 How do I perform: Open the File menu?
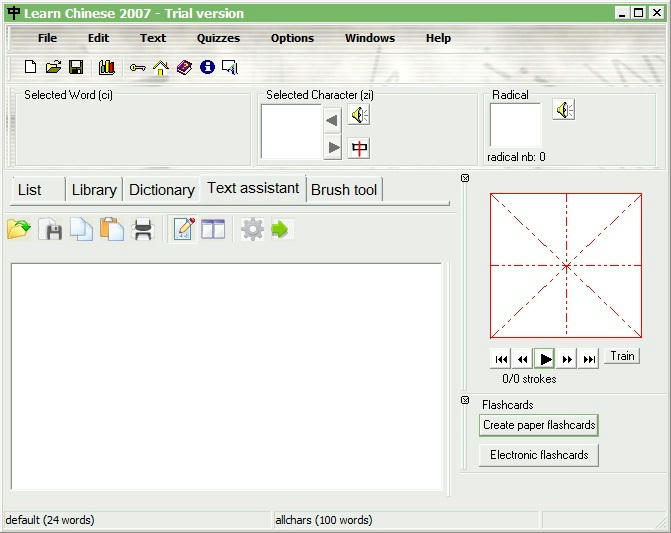(47, 38)
